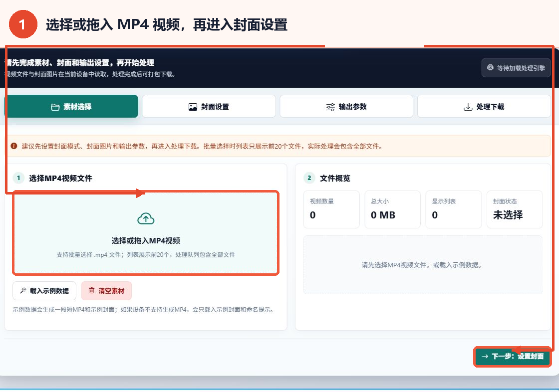
Task: Click the 选择或拖入MP4视频 upload area
Action: pos(145,233)
